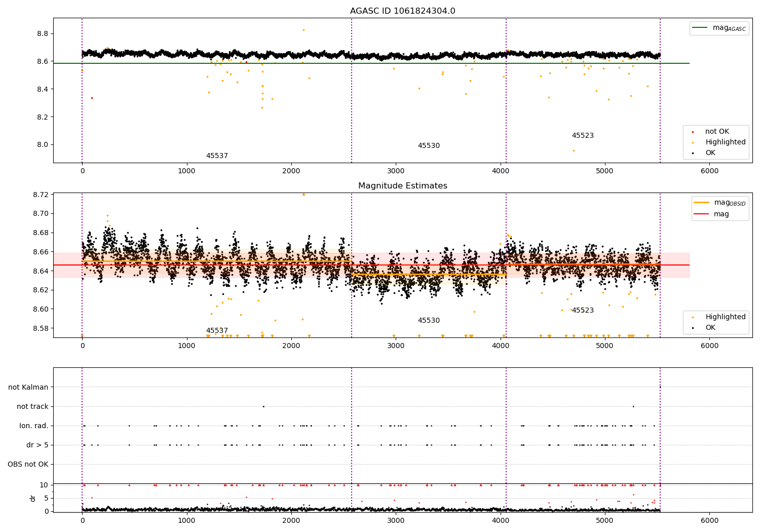Click observation label 45523 in the AGASC ID plot
760x532 pixels.
tap(583, 135)
